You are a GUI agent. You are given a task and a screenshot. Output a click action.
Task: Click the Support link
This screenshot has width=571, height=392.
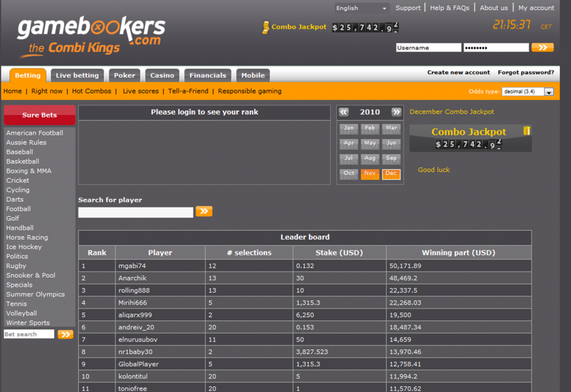[408, 8]
